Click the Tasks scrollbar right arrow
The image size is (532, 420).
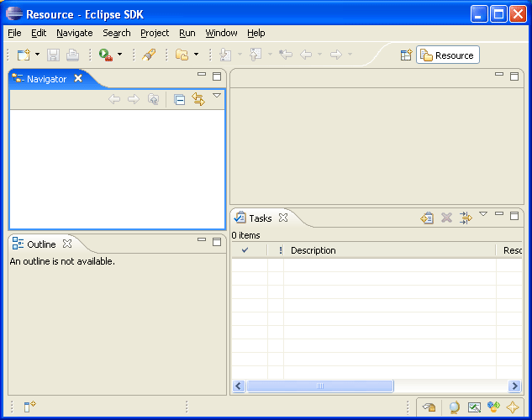pyautogui.click(x=514, y=386)
